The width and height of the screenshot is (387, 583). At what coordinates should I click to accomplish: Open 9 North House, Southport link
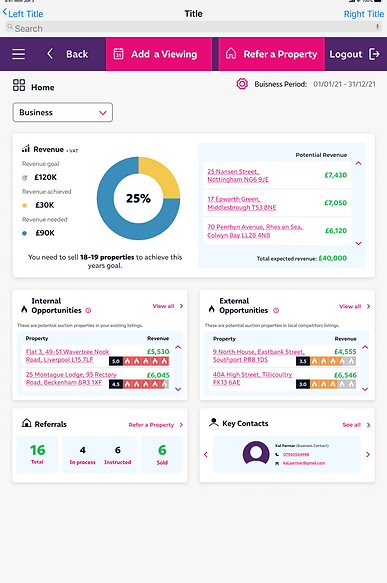click(x=258, y=356)
